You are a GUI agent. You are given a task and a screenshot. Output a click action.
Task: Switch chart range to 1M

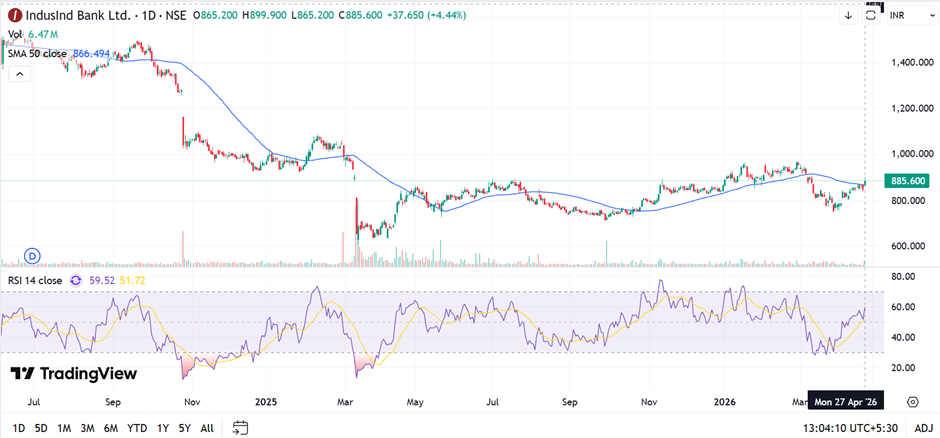pyautogui.click(x=64, y=428)
